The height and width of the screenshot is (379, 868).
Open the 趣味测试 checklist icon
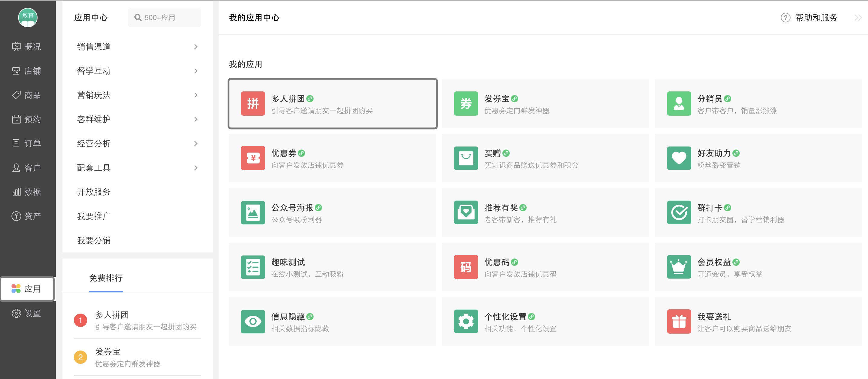pyautogui.click(x=253, y=267)
